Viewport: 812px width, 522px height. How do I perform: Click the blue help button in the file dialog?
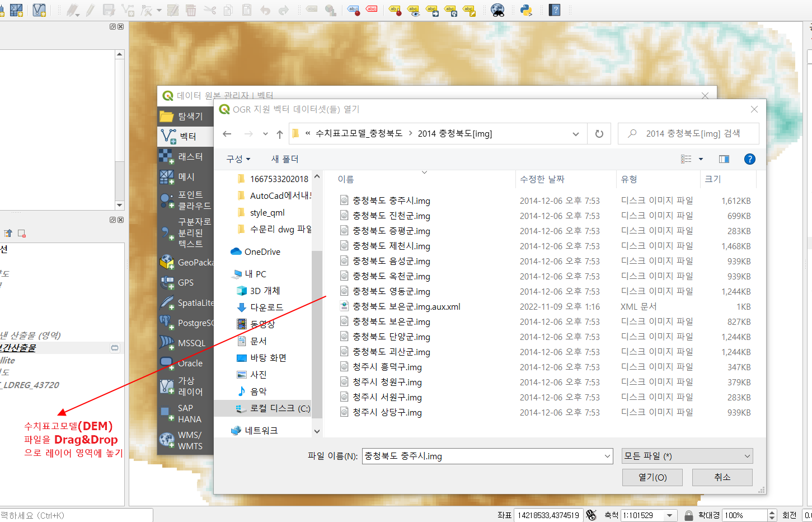coord(749,159)
